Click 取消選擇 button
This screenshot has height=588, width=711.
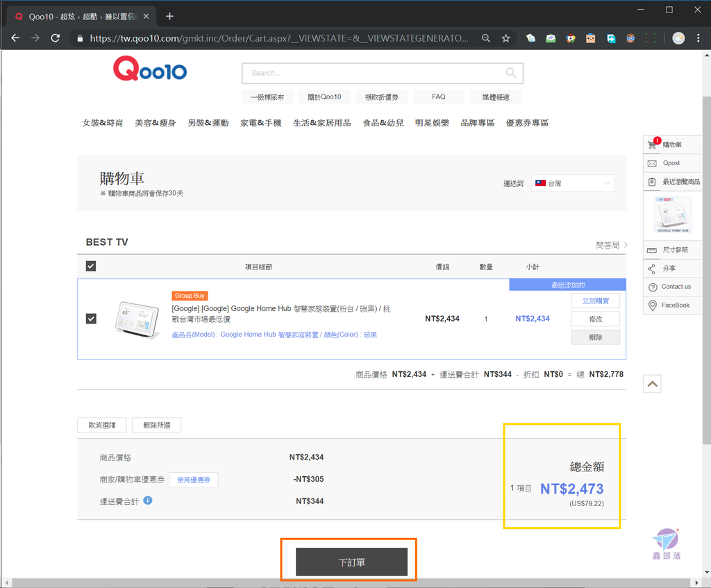click(102, 426)
